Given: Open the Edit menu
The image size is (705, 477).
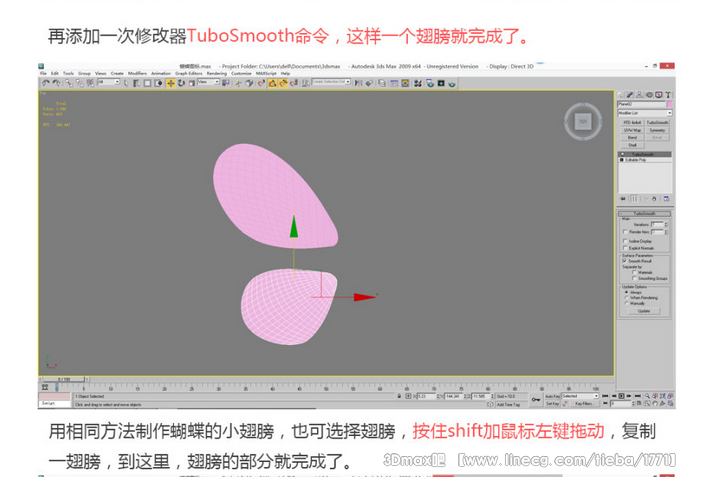Looking at the screenshot, I should pyautogui.click(x=54, y=73).
